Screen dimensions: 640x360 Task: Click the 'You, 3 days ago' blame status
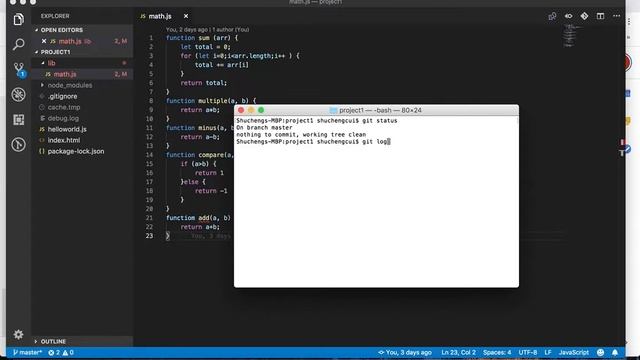(x=404, y=352)
